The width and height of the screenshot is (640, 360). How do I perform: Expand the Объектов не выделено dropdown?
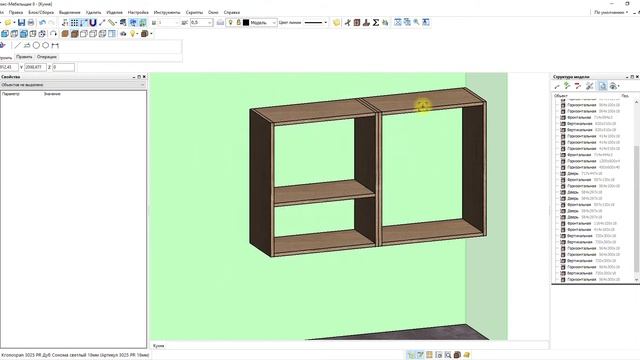tap(73, 85)
